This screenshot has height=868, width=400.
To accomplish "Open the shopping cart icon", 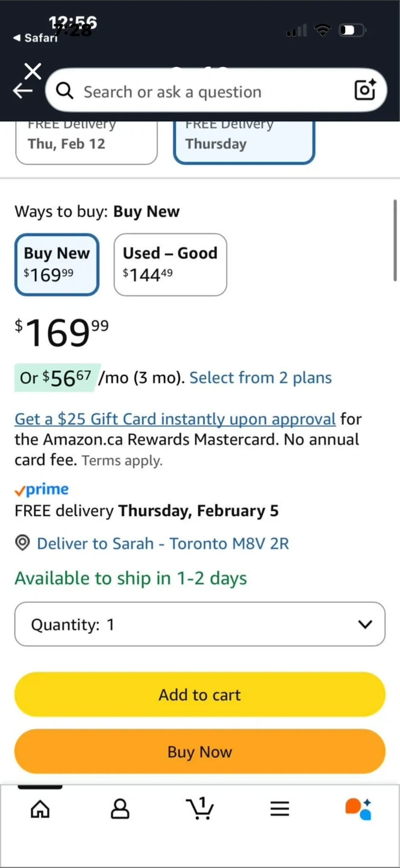I will coord(200,808).
